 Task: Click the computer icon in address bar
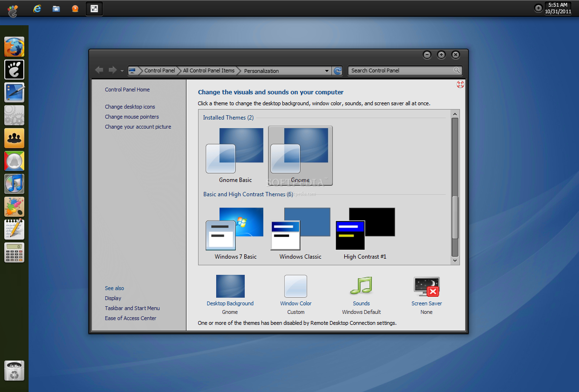[132, 70]
